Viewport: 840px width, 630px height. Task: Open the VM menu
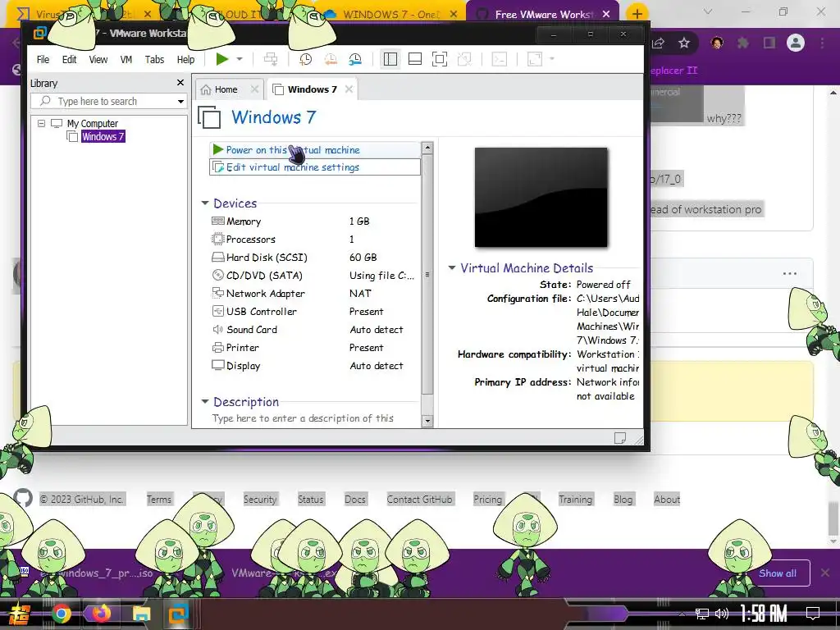click(x=126, y=59)
